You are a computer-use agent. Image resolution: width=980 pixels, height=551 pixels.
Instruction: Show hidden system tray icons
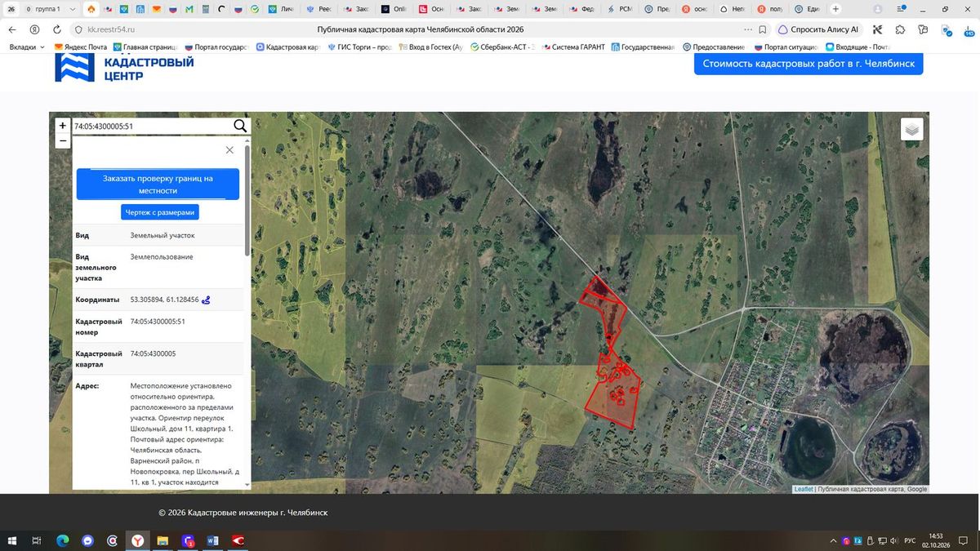click(834, 540)
